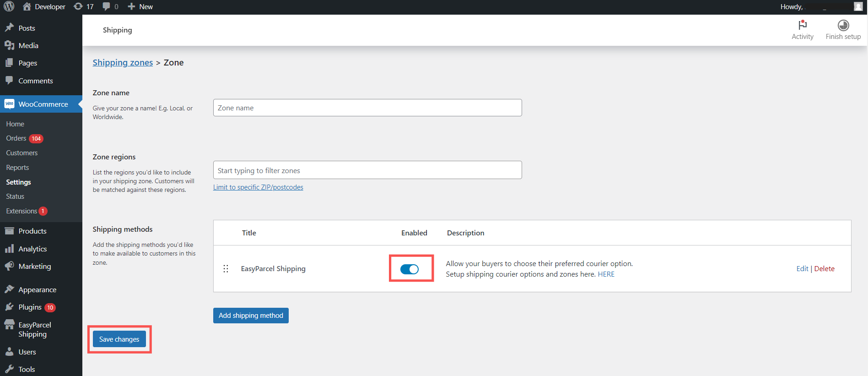Click the Extensions 1 notification badge

[x=43, y=211]
